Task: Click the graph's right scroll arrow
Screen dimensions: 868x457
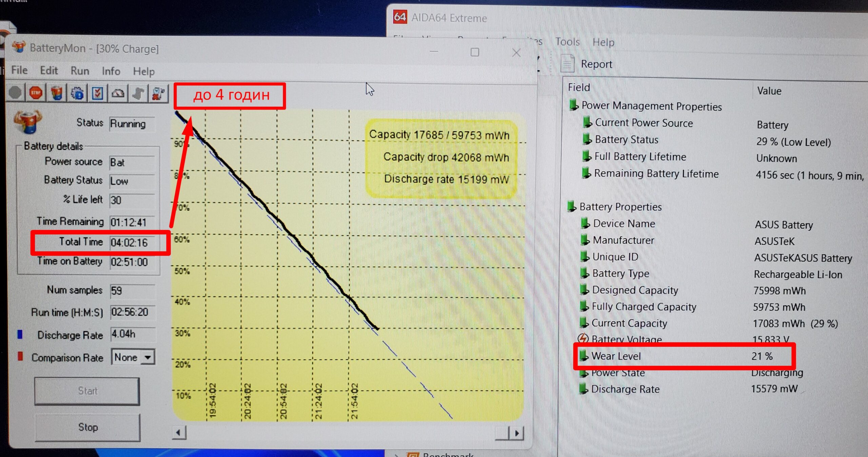Action: (517, 433)
